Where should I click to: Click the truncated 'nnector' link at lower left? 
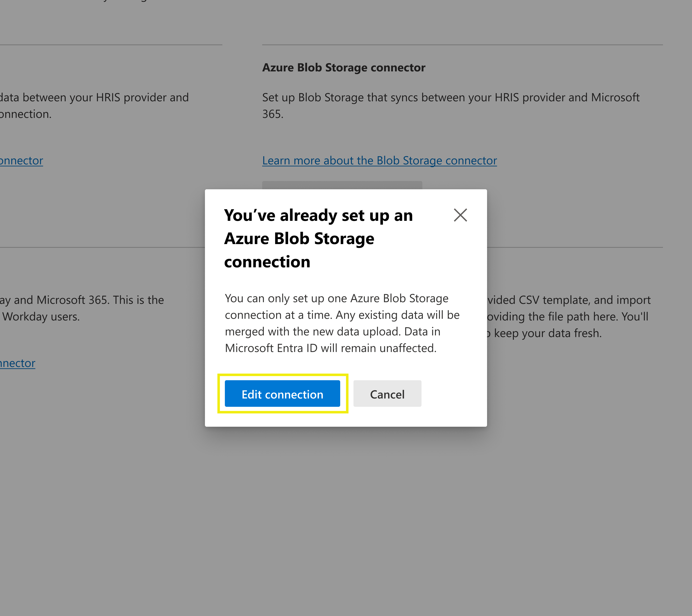(x=18, y=363)
